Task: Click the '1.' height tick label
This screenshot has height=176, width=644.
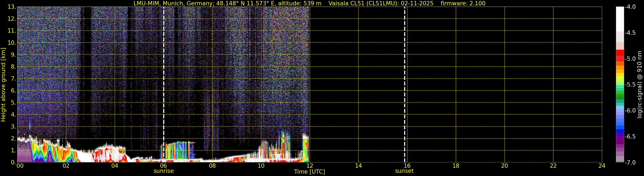Action: (x=13, y=150)
